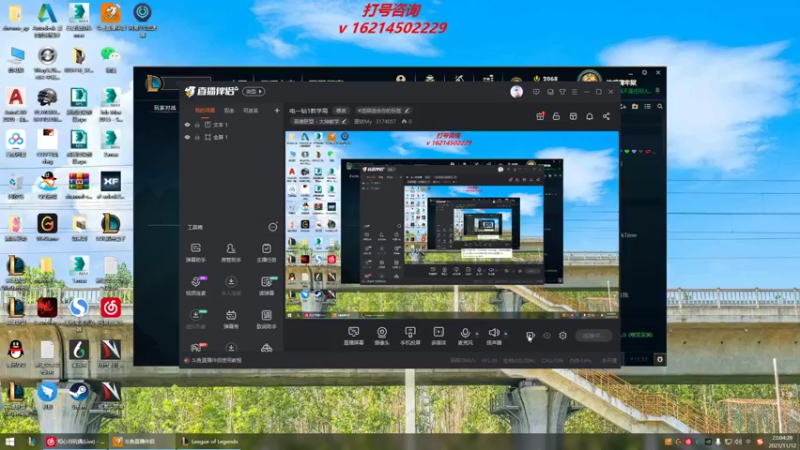Image resolution: width=800 pixels, height=450 pixels.
Task: Open the 弹幕秀 tool
Action: pos(231,319)
